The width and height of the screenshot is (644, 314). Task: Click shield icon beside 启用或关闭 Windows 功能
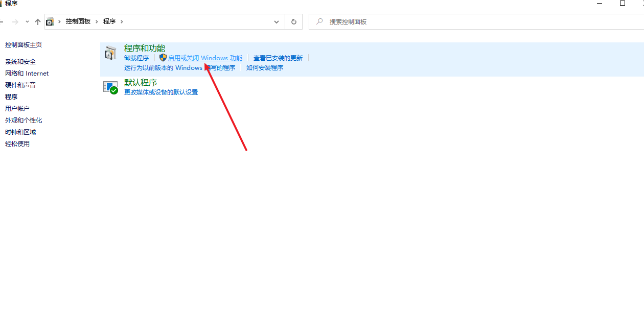click(x=163, y=58)
